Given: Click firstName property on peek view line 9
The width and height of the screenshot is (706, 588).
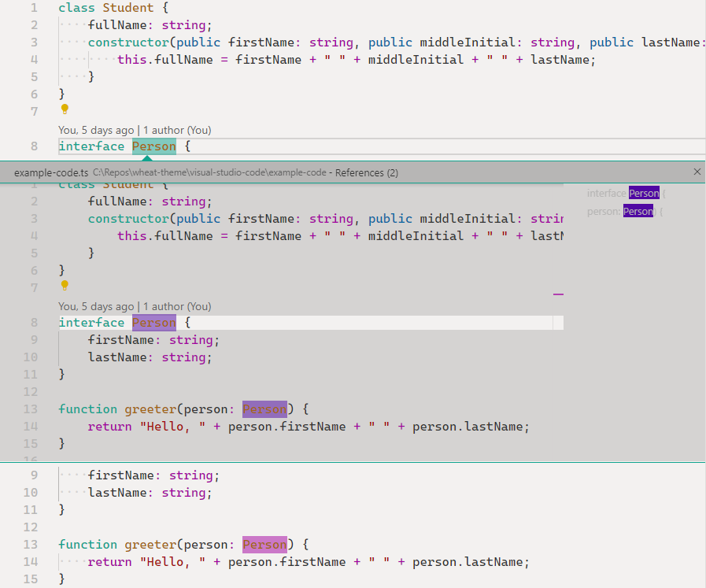Looking at the screenshot, I should [x=120, y=340].
